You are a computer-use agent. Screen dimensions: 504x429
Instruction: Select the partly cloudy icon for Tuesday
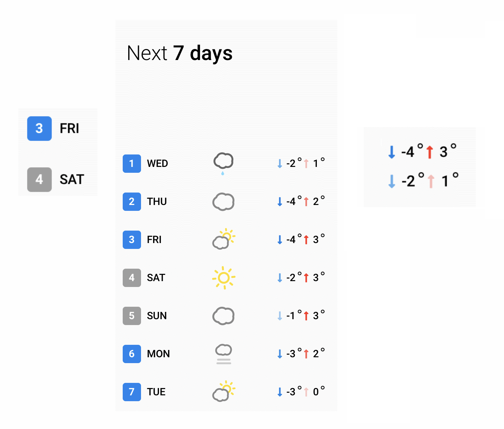223,392
